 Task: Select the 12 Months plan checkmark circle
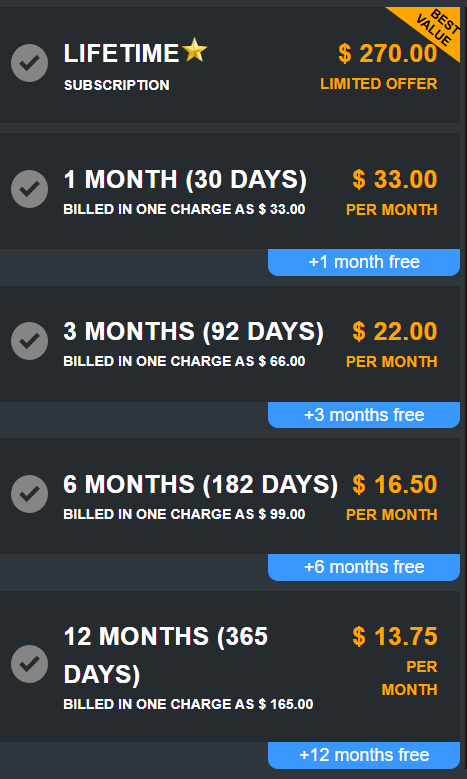point(29,664)
